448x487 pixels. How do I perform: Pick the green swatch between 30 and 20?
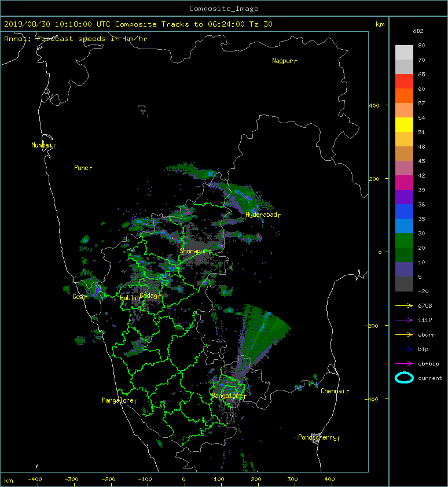click(404, 240)
